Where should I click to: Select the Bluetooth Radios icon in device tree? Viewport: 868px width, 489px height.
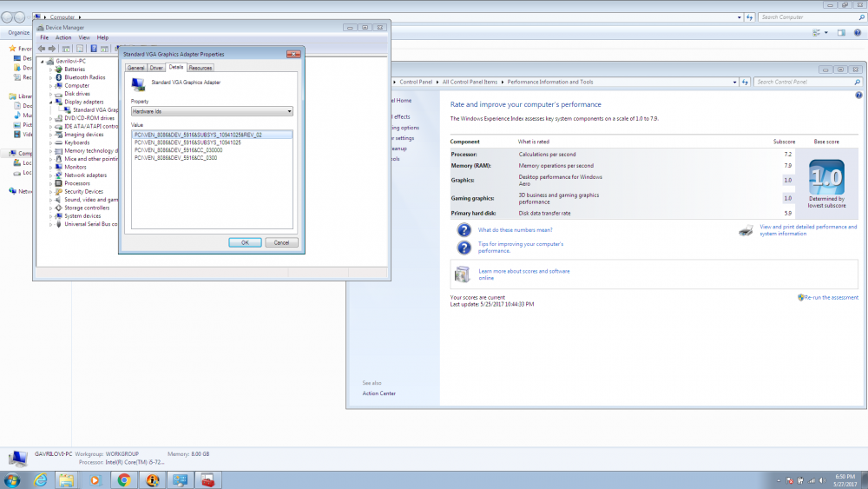pyautogui.click(x=59, y=77)
